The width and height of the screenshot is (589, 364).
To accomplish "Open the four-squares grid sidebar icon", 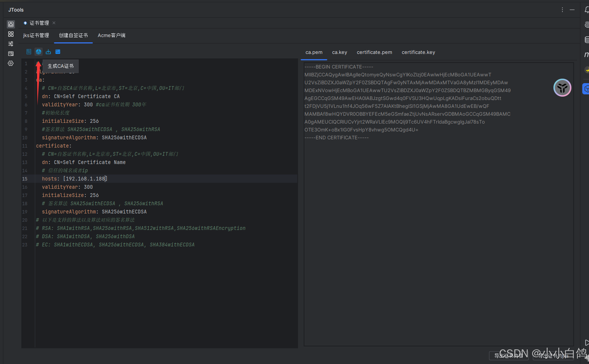I will point(11,34).
